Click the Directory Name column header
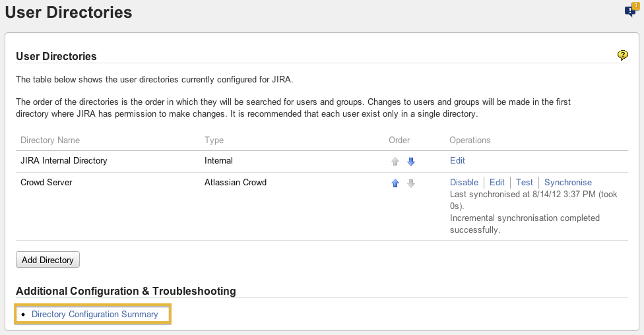The width and height of the screenshot is (644, 335). 50,140
